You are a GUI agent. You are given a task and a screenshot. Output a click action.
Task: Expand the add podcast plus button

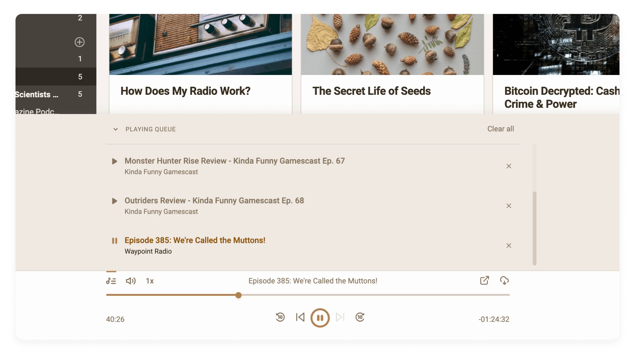pos(80,42)
